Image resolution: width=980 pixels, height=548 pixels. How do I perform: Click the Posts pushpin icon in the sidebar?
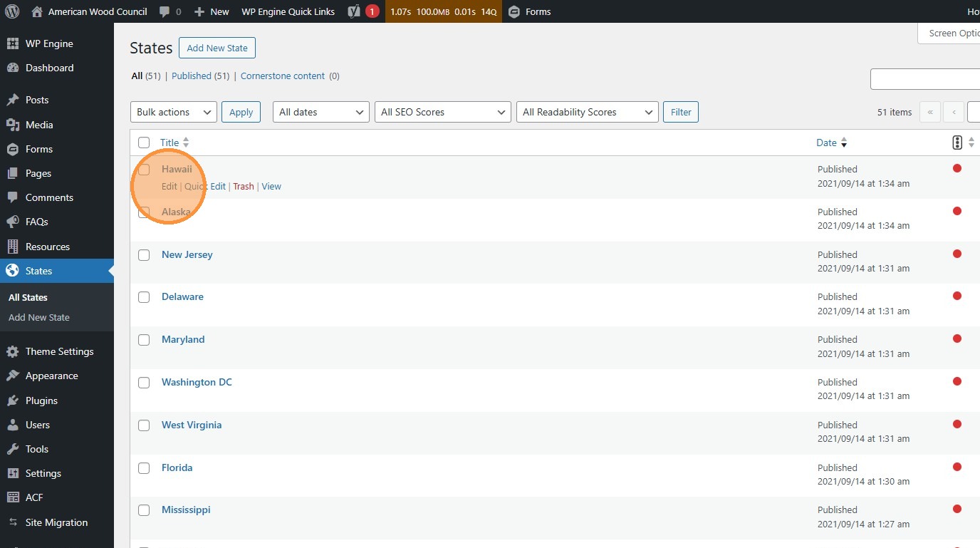pyautogui.click(x=13, y=100)
